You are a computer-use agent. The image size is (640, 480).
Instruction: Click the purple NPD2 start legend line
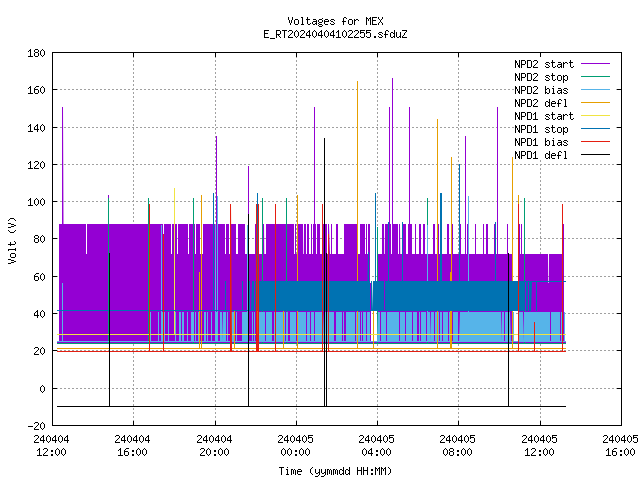(596, 64)
